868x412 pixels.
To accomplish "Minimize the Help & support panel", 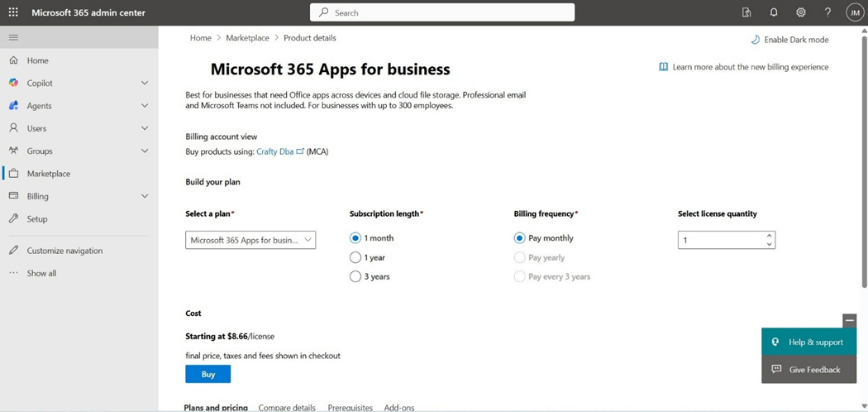I will (x=849, y=320).
